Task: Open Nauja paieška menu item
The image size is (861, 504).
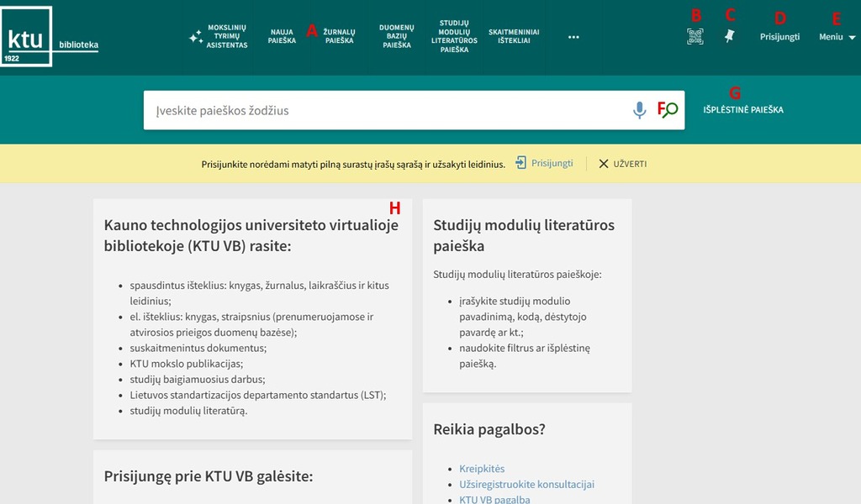Action: 283,36
